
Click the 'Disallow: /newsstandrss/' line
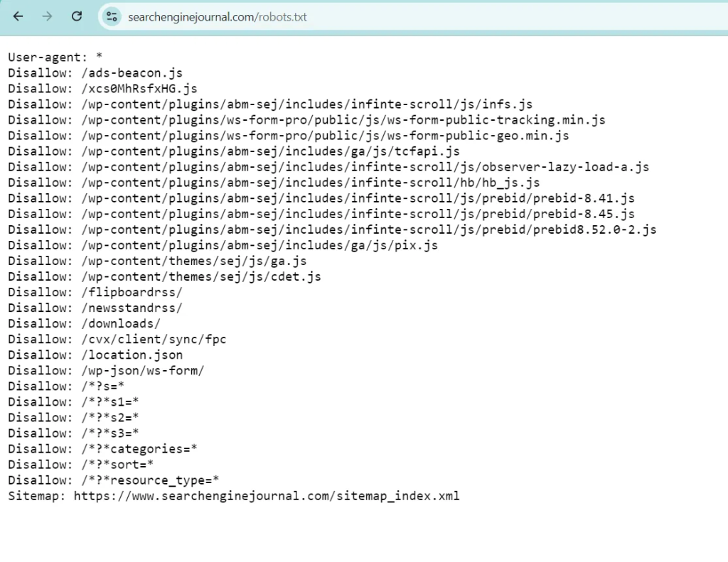95,308
